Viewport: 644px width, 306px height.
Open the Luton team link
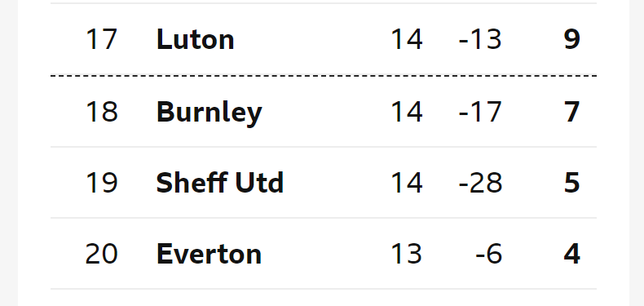coord(196,39)
